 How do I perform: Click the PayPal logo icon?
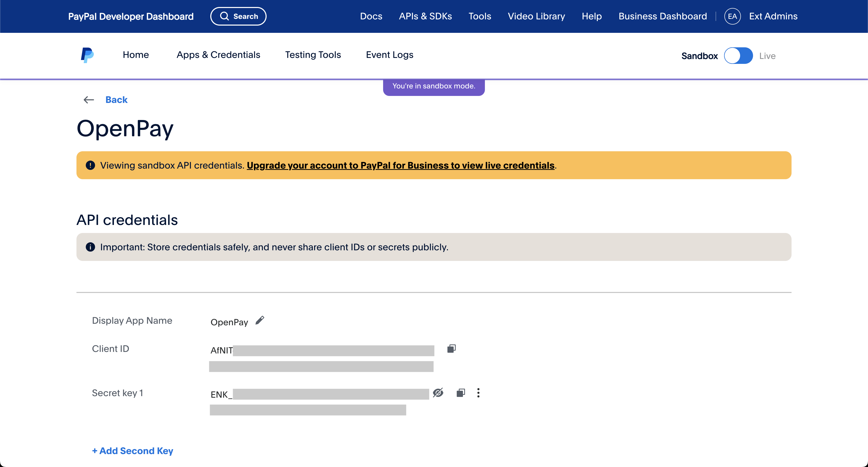87,55
